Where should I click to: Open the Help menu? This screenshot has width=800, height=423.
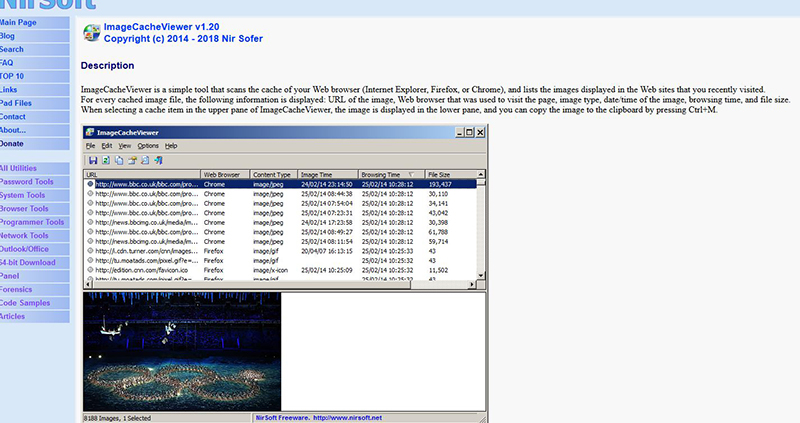pyautogui.click(x=171, y=146)
